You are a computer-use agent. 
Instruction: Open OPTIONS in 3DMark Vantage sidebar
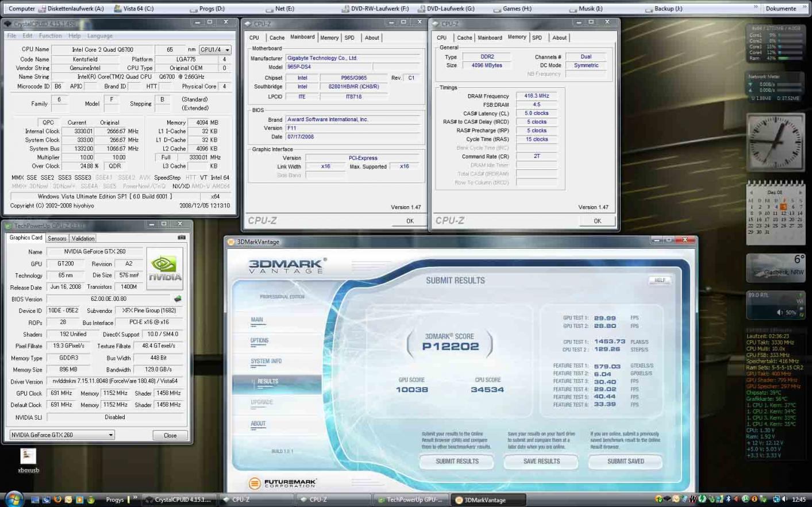coord(259,340)
